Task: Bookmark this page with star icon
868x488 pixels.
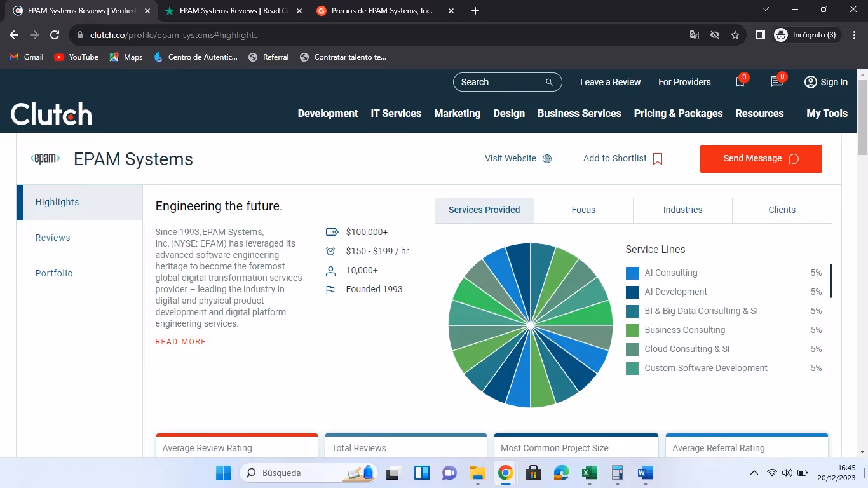Action: 735,35
